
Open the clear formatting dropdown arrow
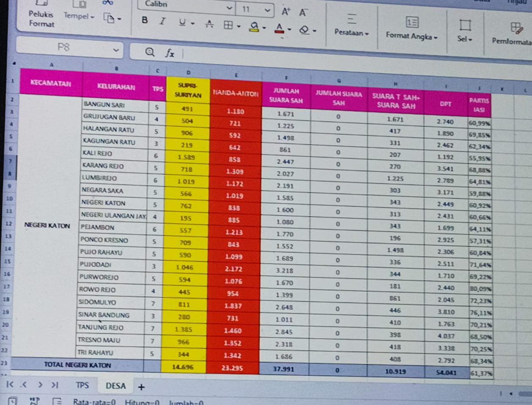click(315, 31)
